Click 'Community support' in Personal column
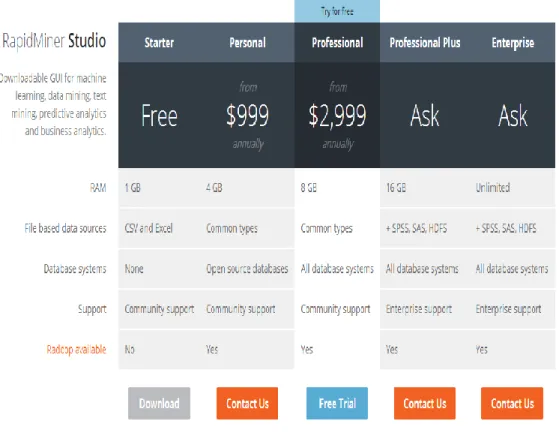Image resolution: width=559 pixels, height=439 pixels. tap(241, 309)
